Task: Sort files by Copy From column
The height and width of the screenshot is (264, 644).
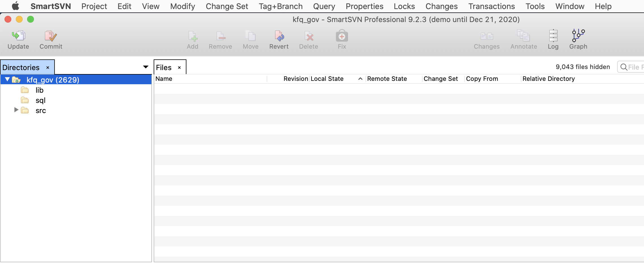Action: [x=493, y=79]
